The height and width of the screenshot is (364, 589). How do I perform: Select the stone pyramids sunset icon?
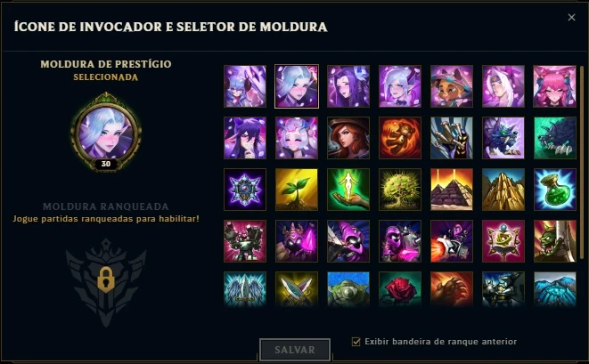[x=452, y=190]
